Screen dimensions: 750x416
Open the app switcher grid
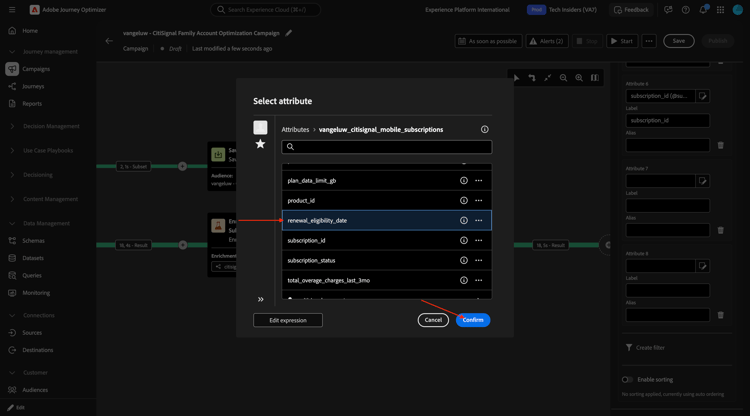[720, 10]
